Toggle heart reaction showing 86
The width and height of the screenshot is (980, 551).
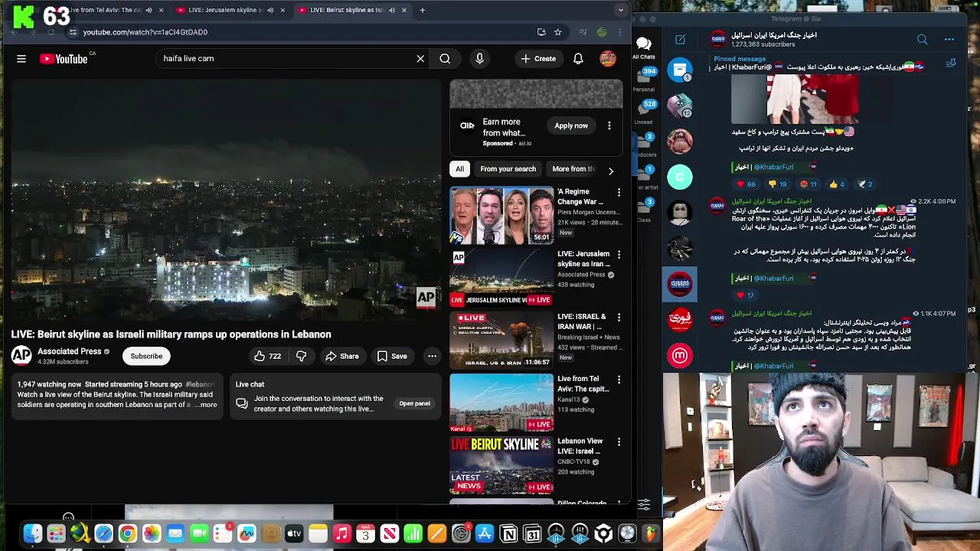[746, 184]
